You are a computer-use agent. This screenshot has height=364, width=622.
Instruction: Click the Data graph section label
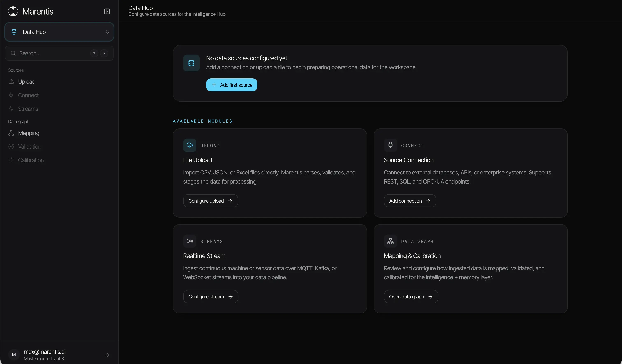point(19,122)
